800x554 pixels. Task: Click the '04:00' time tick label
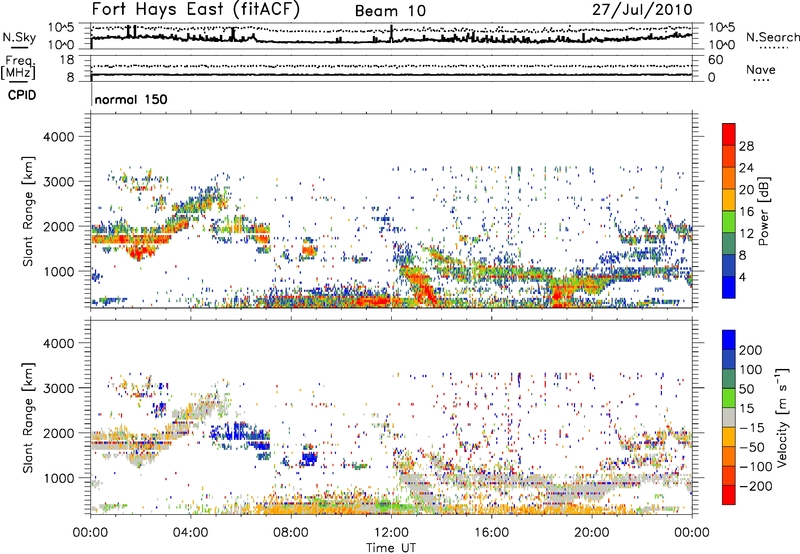tap(190, 533)
